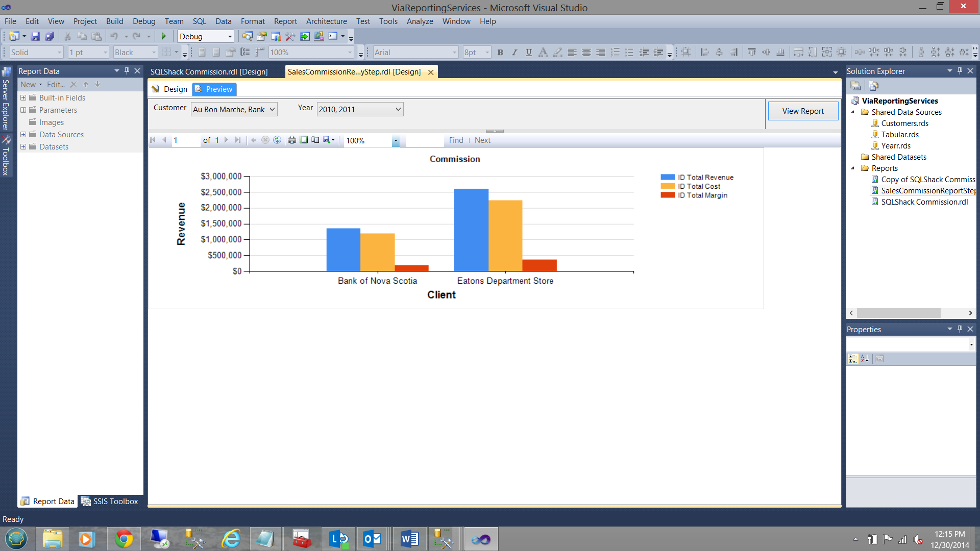Open Chrome from the taskbar
980x551 pixels.
[x=124, y=539]
